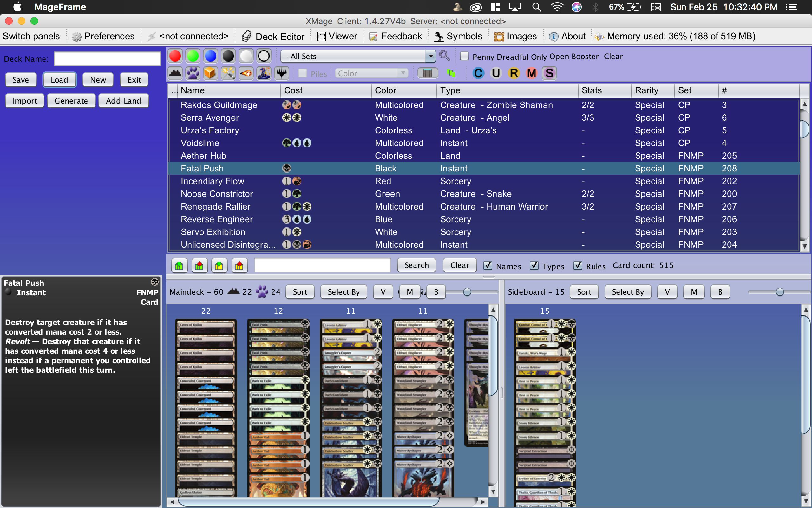Click the magnifier icon beside All Sets
The width and height of the screenshot is (812, 508).
click(444, 56)
